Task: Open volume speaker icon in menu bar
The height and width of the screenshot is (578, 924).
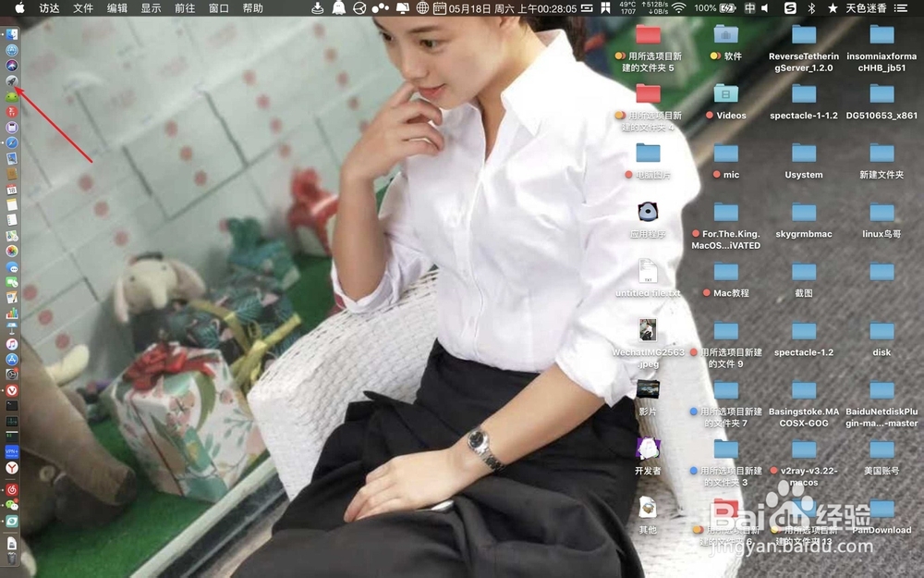Action: (765, 7)
